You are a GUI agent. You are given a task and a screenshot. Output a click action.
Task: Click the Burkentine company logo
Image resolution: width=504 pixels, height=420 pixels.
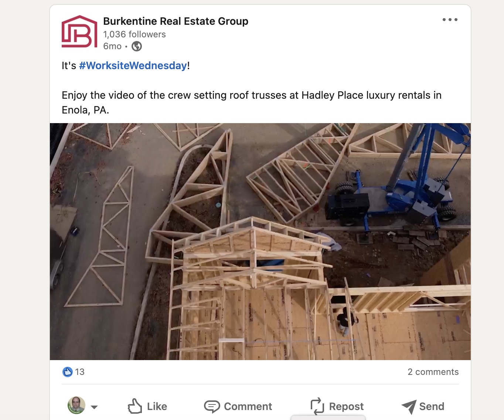click(79, 31)
